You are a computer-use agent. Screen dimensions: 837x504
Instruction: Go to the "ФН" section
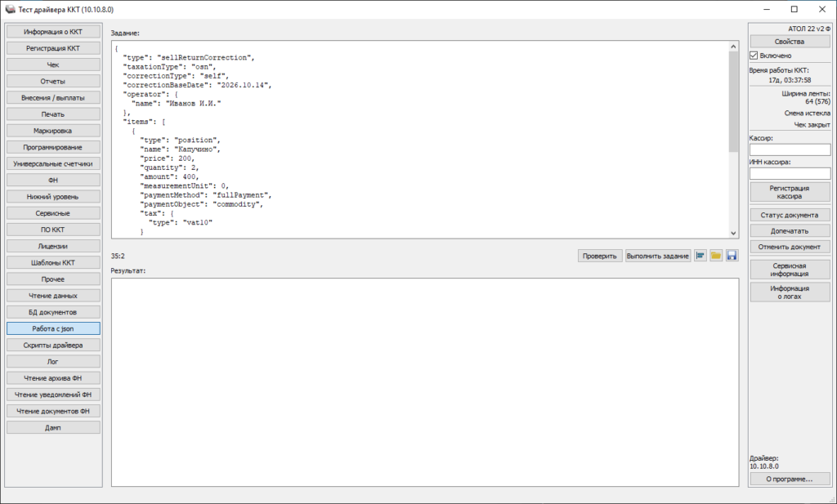(x=53, y=181)
